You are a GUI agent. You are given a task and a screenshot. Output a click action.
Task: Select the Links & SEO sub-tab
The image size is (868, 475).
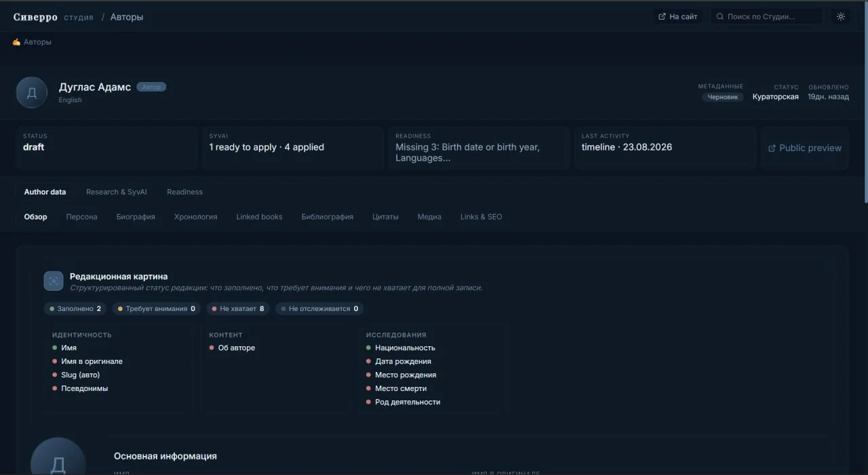[481, 217]
